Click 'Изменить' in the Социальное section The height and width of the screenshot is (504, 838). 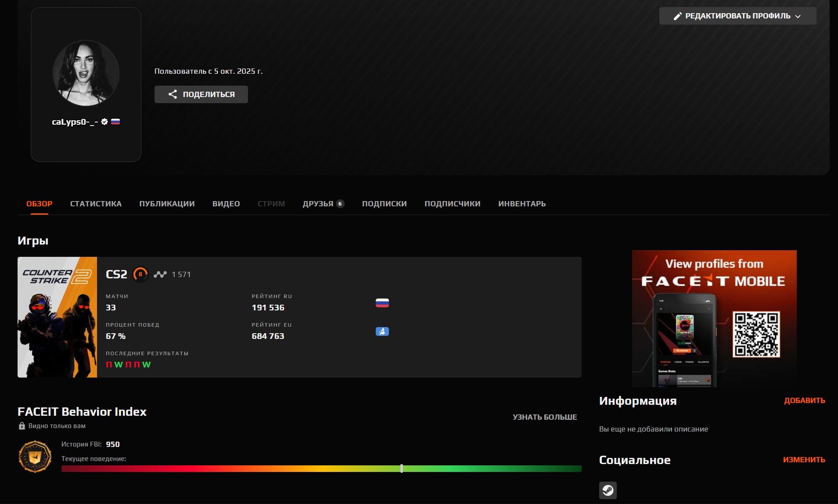tap(804, 460)
